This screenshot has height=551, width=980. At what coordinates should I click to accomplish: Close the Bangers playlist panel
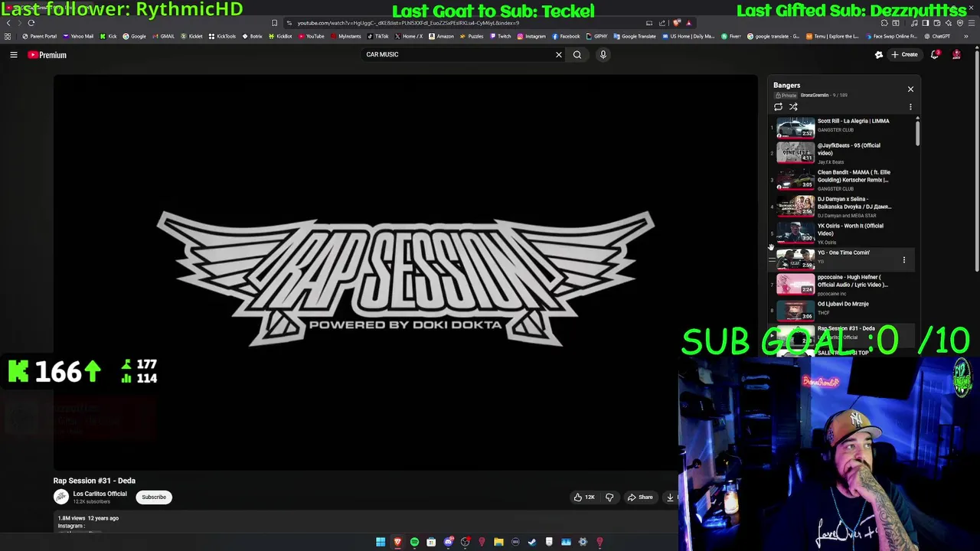point(910,89)
